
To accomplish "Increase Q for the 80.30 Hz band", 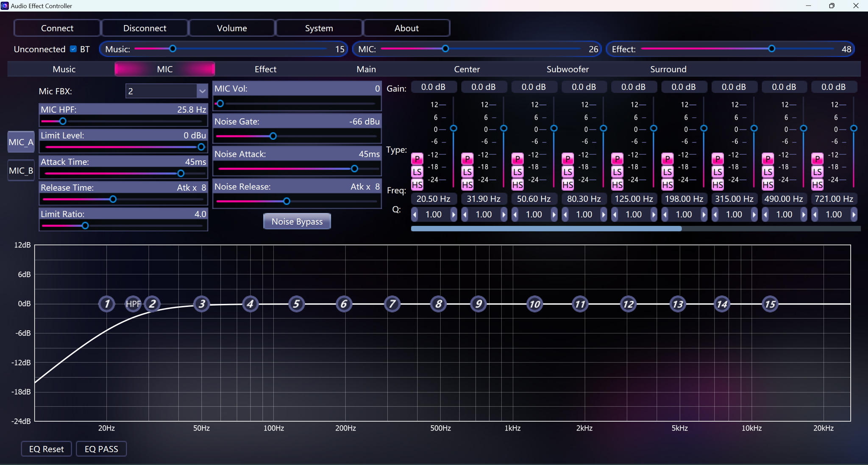I will pos(604,215).
